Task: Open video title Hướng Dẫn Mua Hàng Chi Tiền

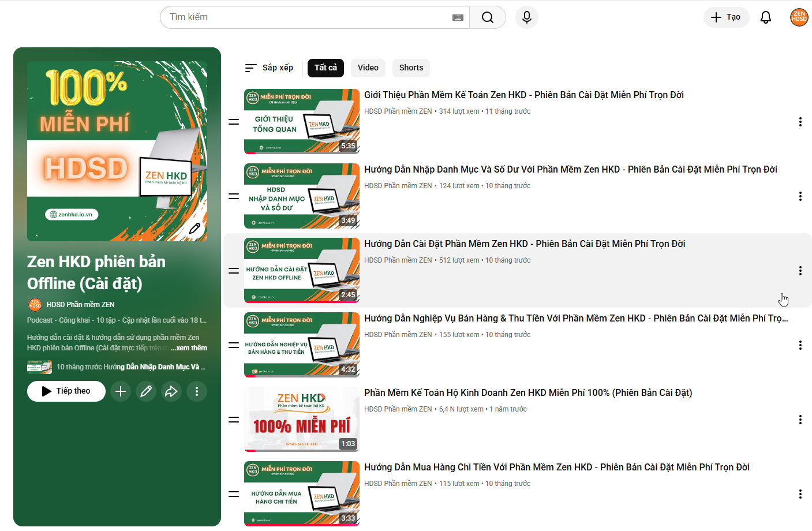Action: (x=557, y=468)
